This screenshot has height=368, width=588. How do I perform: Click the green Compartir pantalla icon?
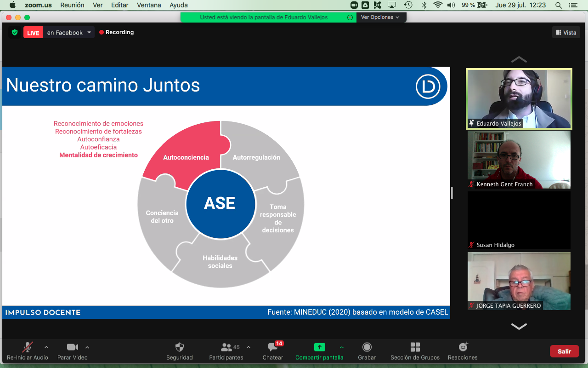[x=319, y=347]
